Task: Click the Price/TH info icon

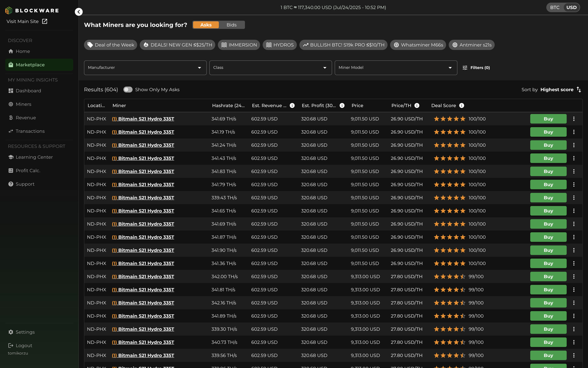Action: pyautogui.click(x=417, y=105)
